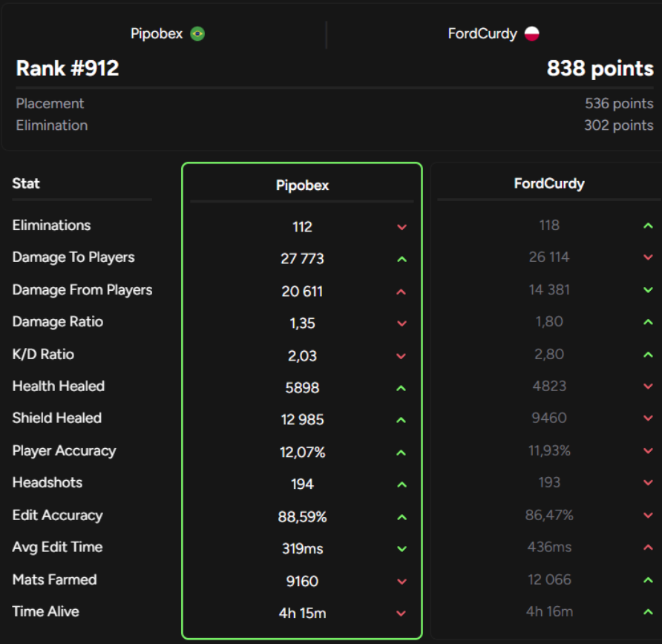Click the Damage Ratio stat label
The image size is (662, 644).
click(58, 322)
